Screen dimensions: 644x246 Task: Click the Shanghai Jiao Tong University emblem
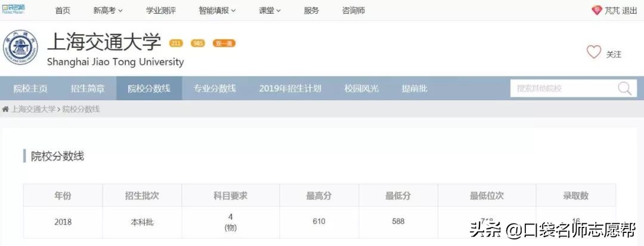click(20, 47)
